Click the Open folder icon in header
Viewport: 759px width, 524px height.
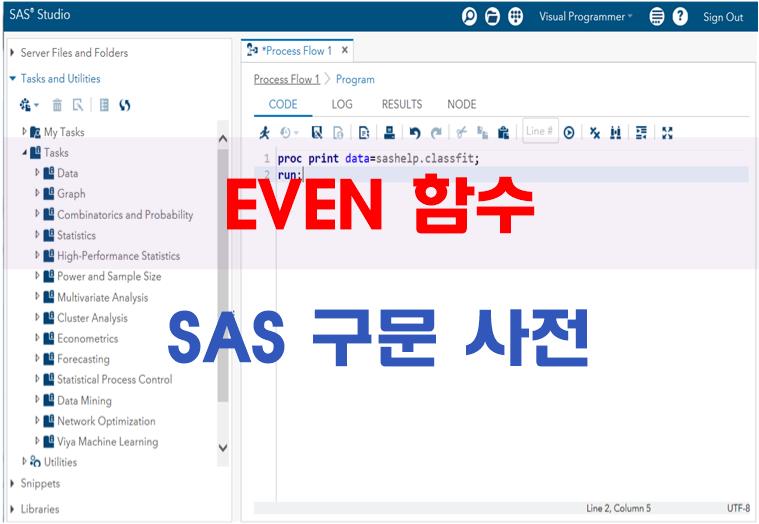(492, 16)
